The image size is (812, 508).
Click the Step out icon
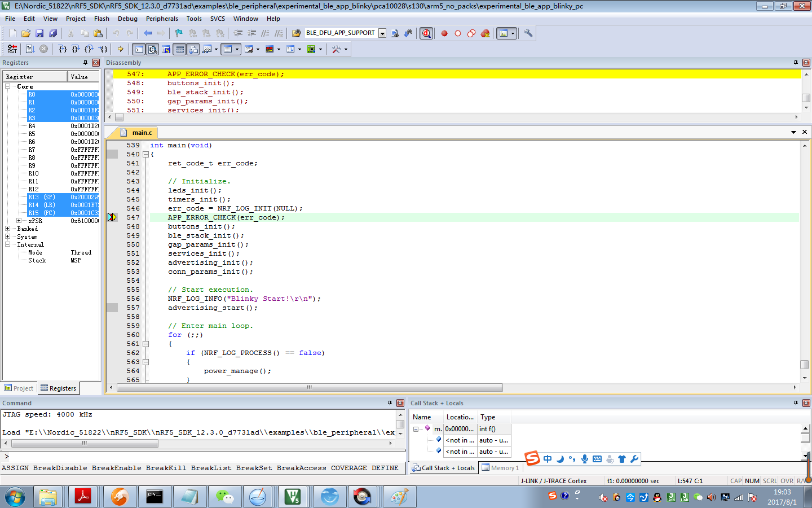pos(89,49)
